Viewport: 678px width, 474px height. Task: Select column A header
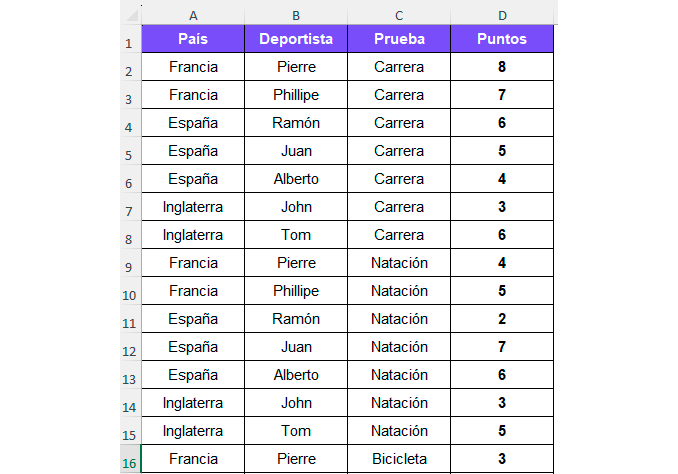(x=193, y=15)
